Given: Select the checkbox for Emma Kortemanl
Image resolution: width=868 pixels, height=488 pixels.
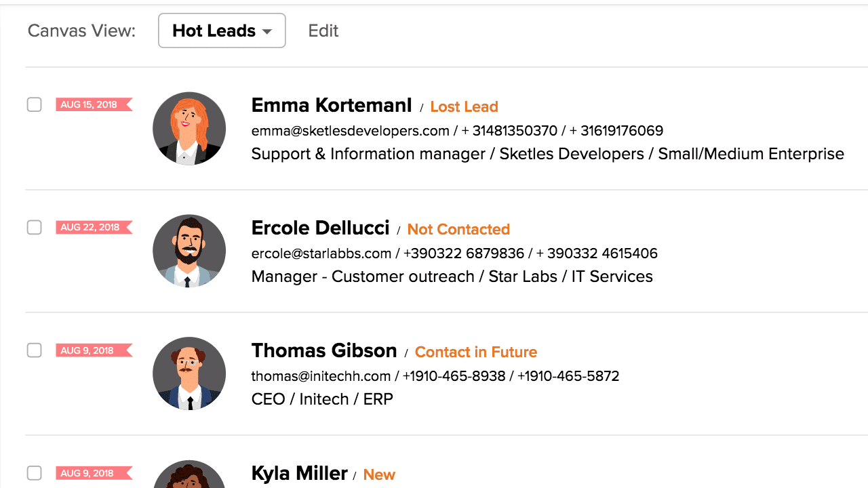Looking at the screenshot, I should [x=35, y=104].
